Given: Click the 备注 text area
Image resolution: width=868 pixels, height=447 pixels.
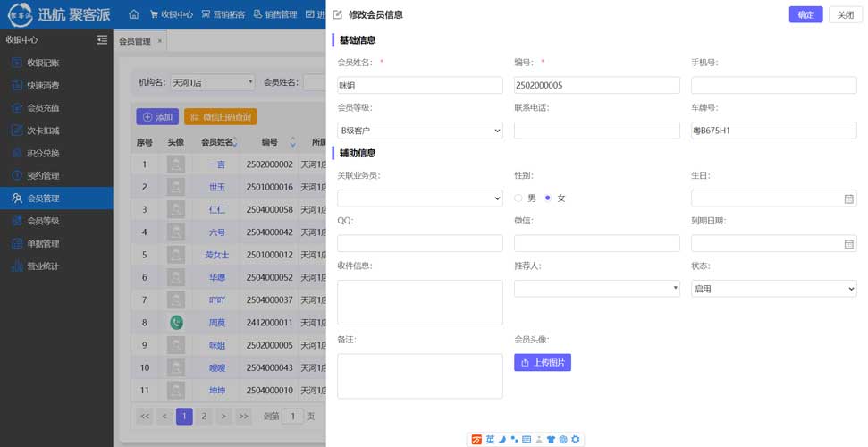Looking at the screenshot, I should click(x=420, y=376).
